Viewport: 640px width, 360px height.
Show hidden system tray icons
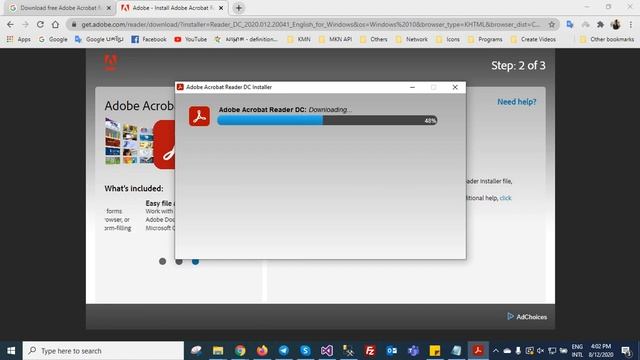(496, 351)
